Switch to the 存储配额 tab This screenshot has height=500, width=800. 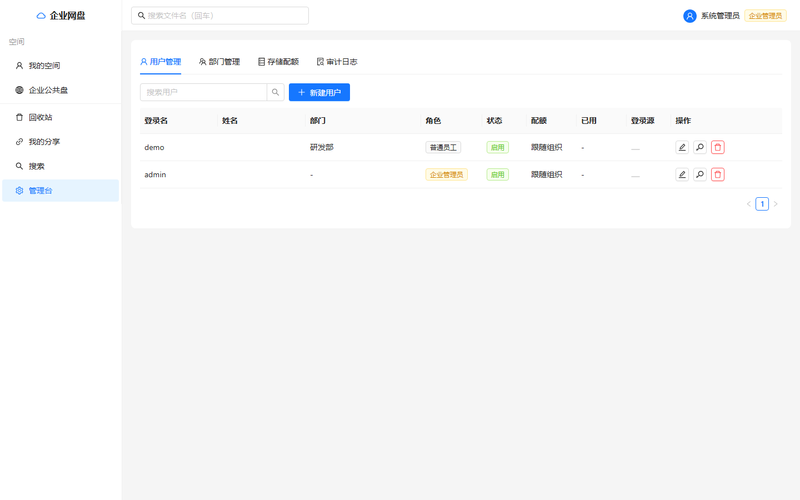(x=278, y=62)
